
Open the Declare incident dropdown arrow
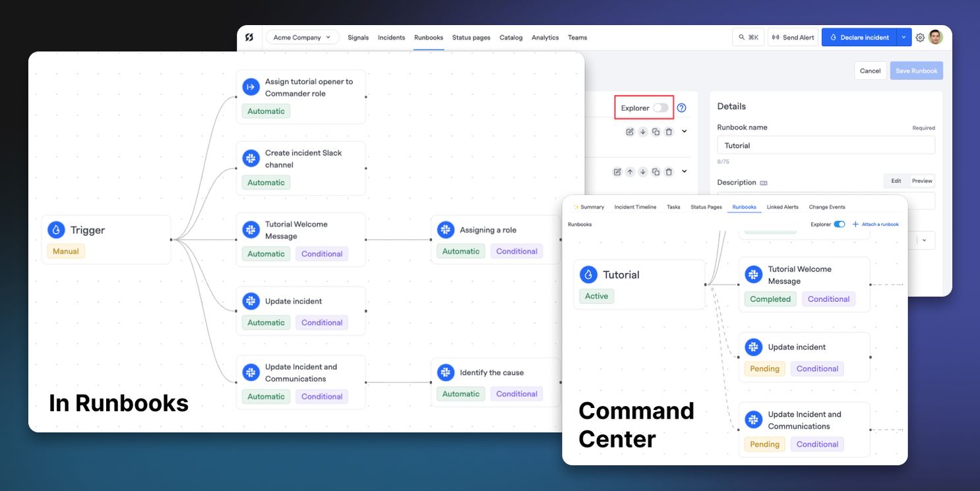(x=903, y=38)
